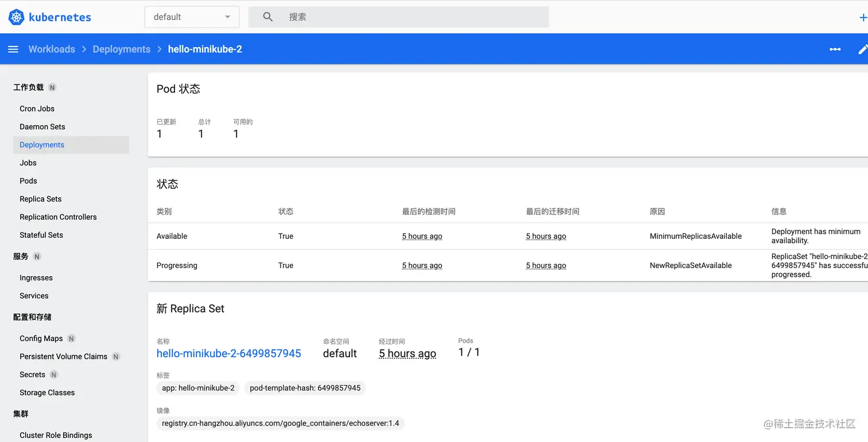Screen dimensions: 868x442
Task: Open Persistent Volume Claims in sidebar
Action: [x=63, y=356]
